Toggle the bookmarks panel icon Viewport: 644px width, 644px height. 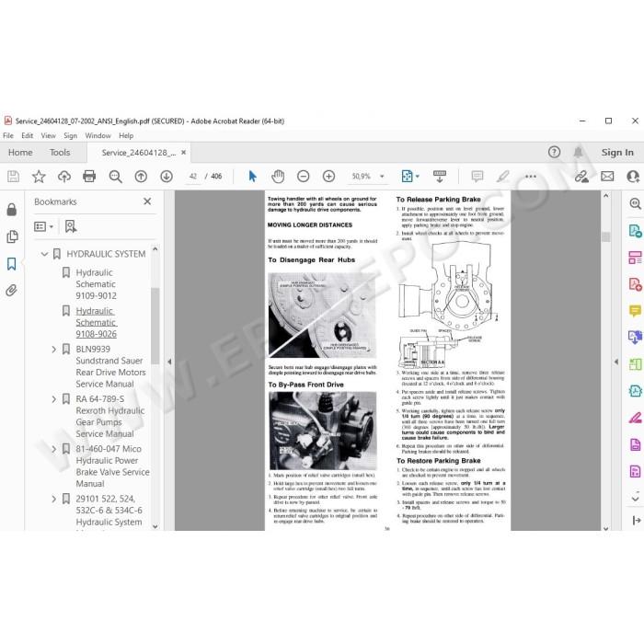(x=11, y=264)
